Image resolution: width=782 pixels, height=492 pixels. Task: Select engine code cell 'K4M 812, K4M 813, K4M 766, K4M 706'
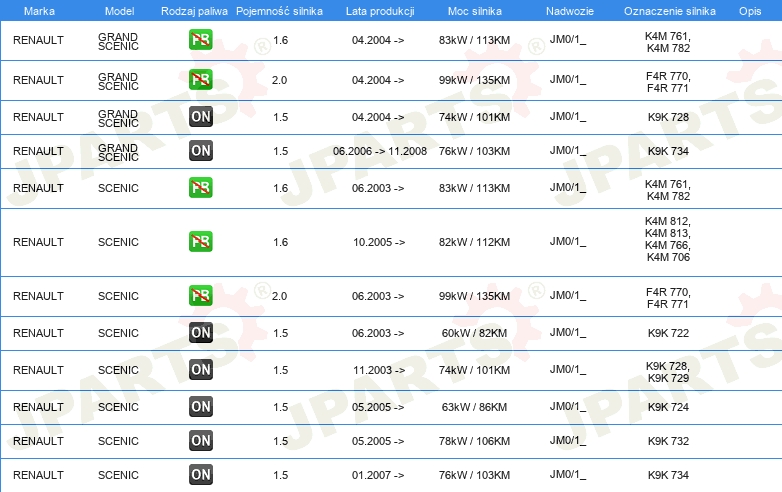pos(668,239)
